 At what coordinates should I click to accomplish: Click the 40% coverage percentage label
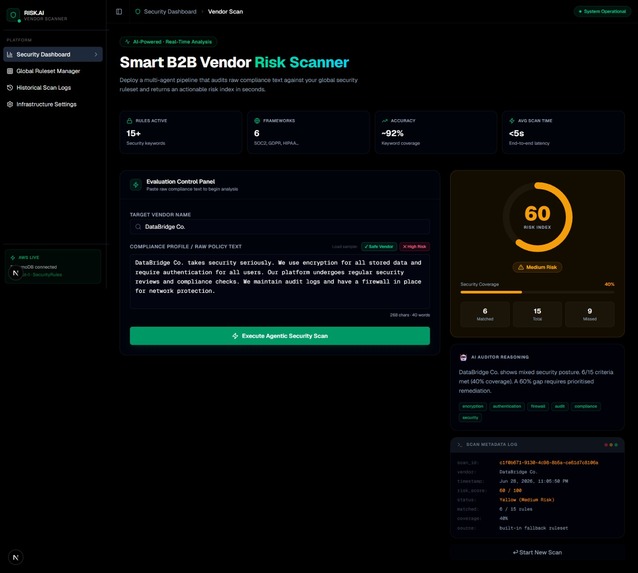tap(610, 284)
